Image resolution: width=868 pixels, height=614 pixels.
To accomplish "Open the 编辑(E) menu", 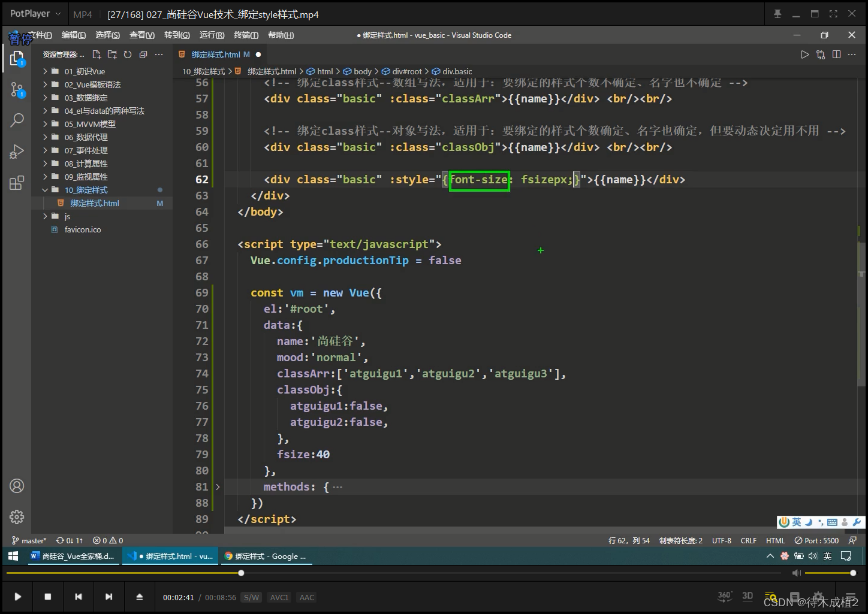I will 74,35.
